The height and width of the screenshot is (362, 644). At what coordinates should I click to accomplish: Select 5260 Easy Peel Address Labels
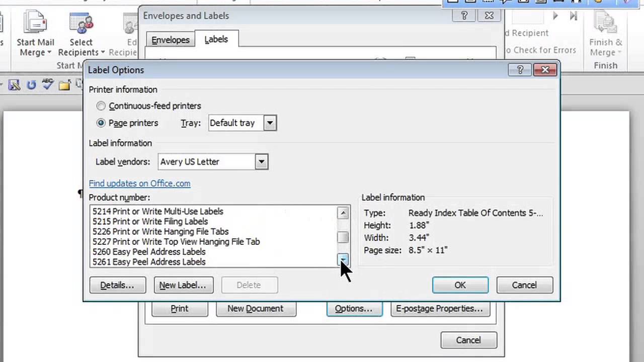tap(213, 252)
